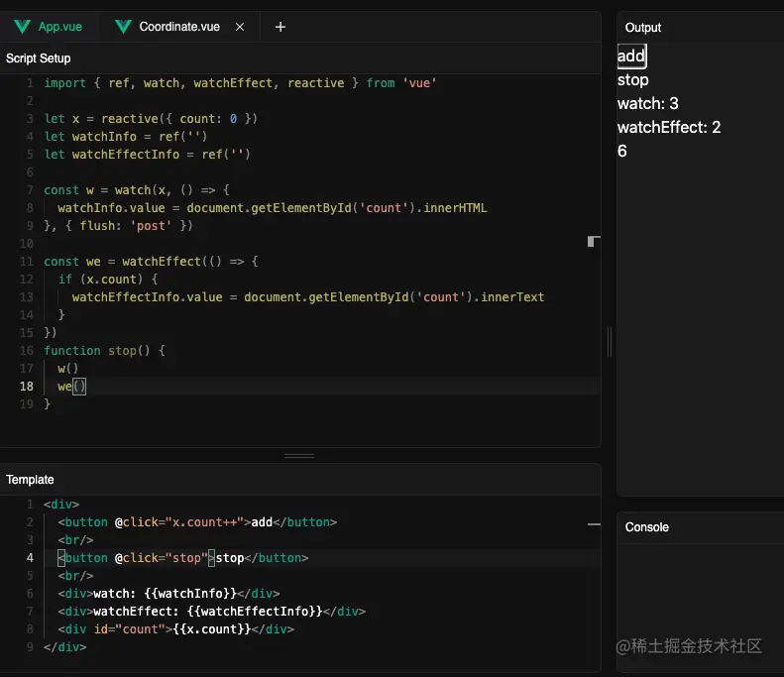Click the script editor minimap marker
The width and height of the screenshot is (784, 677).
tap(594, 242)
